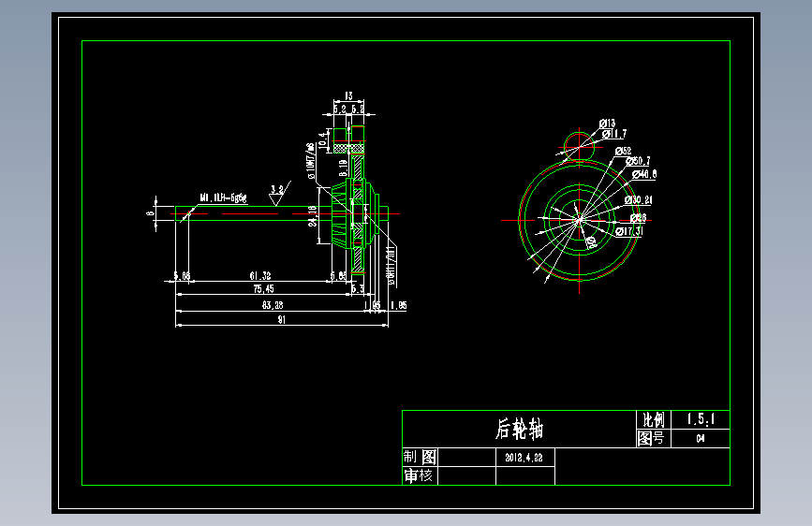Select the Ø46.8 diameter label
This screenshot has width=812, height=526.
644,174
